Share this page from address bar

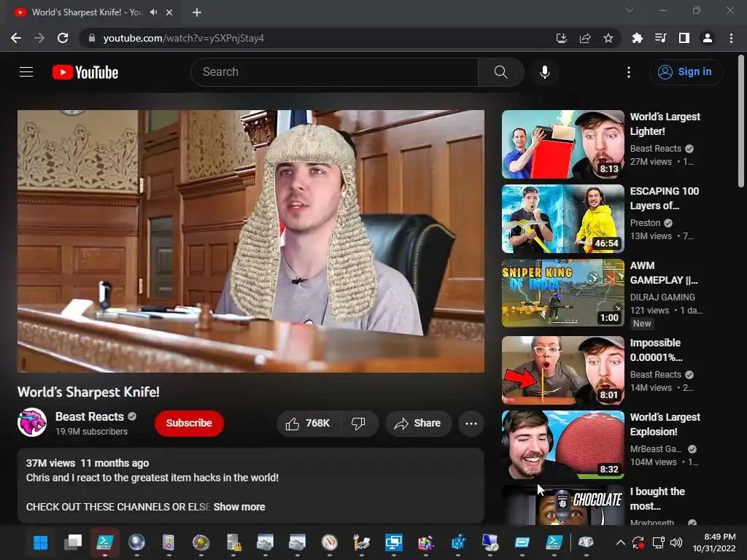pyautogui.click(x=585, y=38)
